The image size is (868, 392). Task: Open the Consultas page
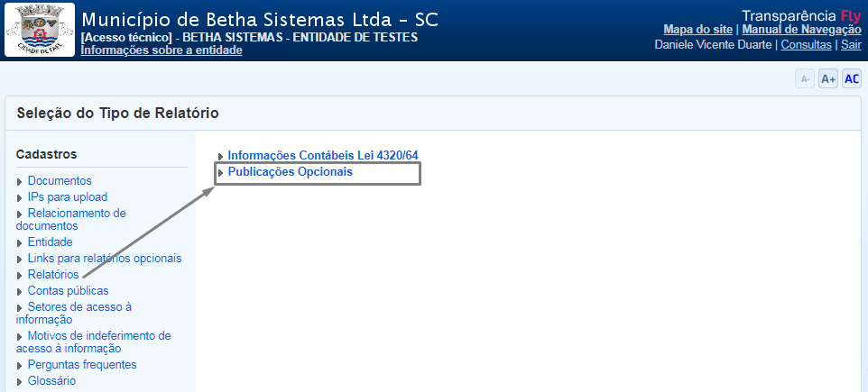click(806, 44)
